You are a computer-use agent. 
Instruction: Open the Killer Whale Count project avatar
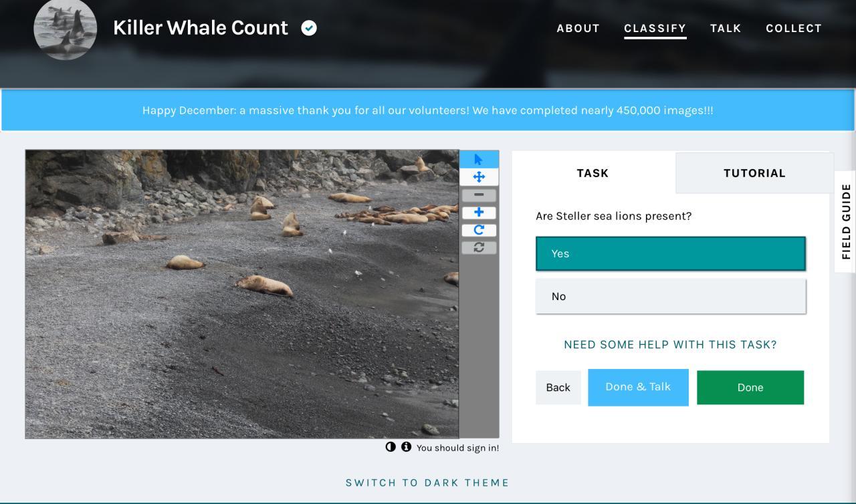(x=65, y=29)
